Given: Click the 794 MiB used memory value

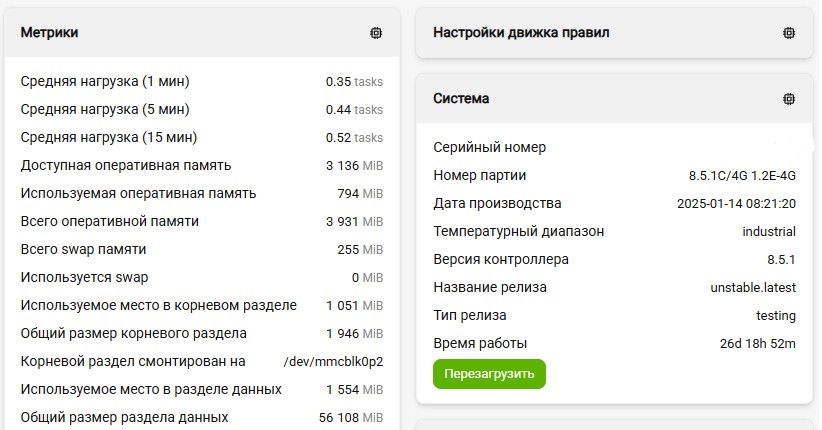Looking at the screenshot, I should [x=360, y=194].
